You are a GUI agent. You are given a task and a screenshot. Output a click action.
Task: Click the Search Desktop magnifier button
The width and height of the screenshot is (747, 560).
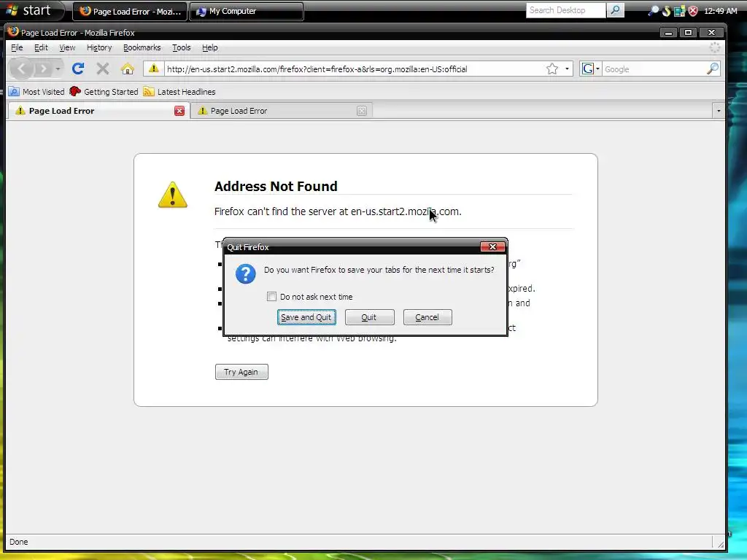[x=615, y=10]
